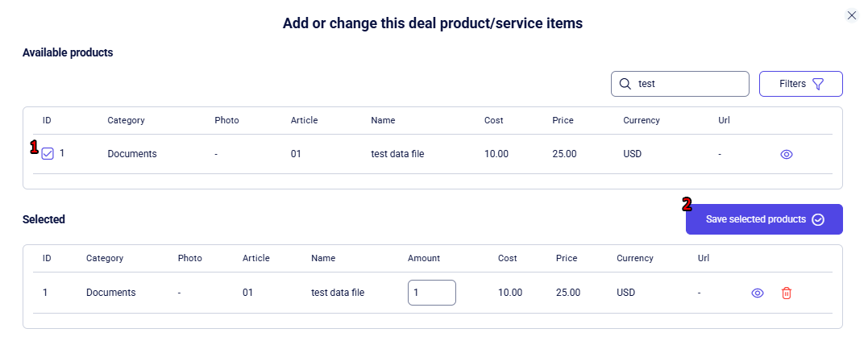View selected product via eye icon
The image size is (868, 337).
point(757,293)
